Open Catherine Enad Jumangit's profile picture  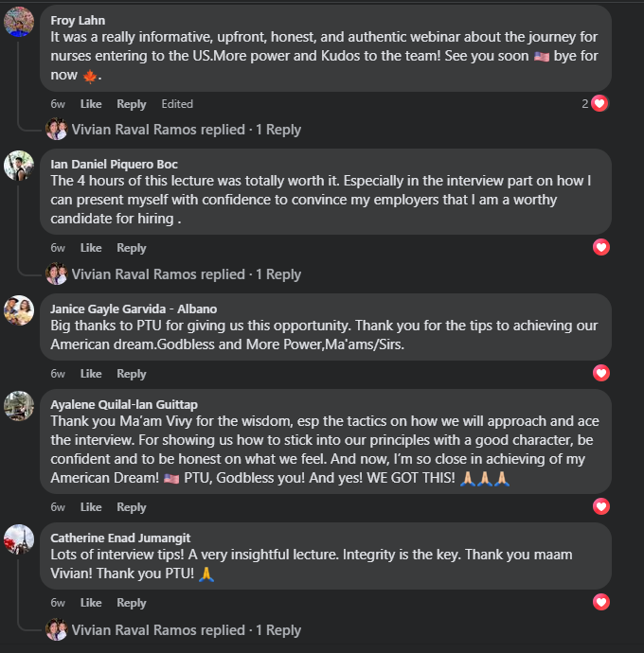click(x=19, y=539)
